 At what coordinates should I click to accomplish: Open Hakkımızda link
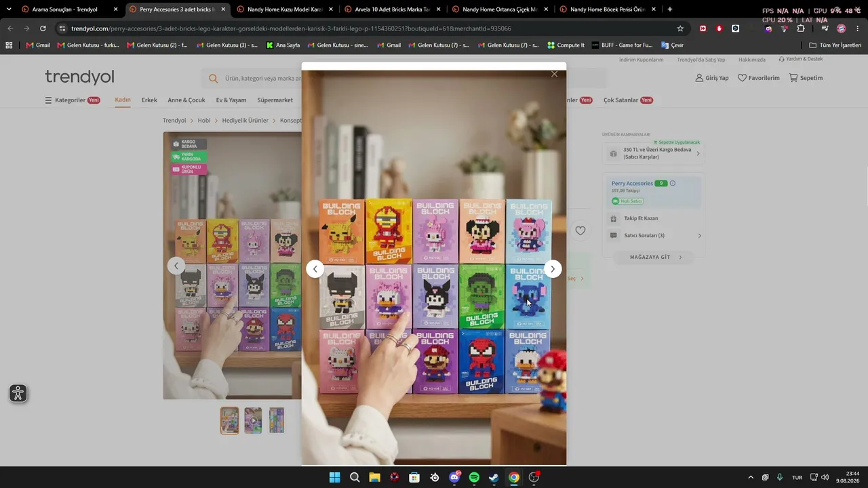click(752, 60)
